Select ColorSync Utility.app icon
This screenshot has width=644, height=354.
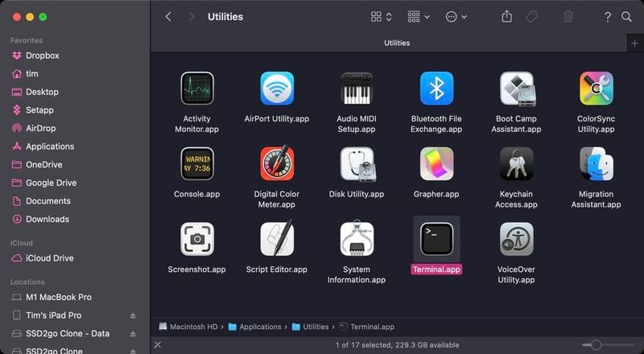click(x=596, y=88)
